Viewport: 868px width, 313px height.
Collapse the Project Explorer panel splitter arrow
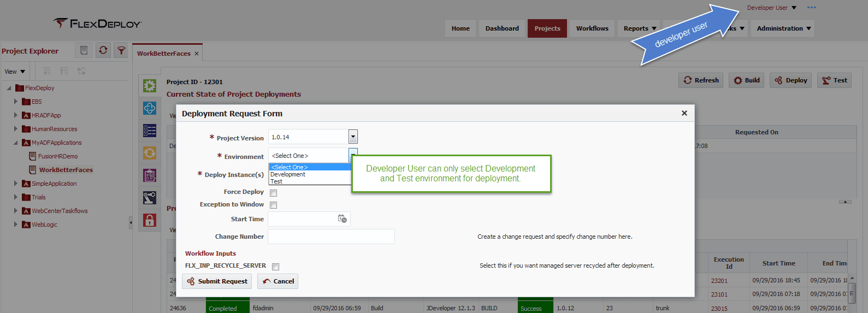(x=131, y=222)
